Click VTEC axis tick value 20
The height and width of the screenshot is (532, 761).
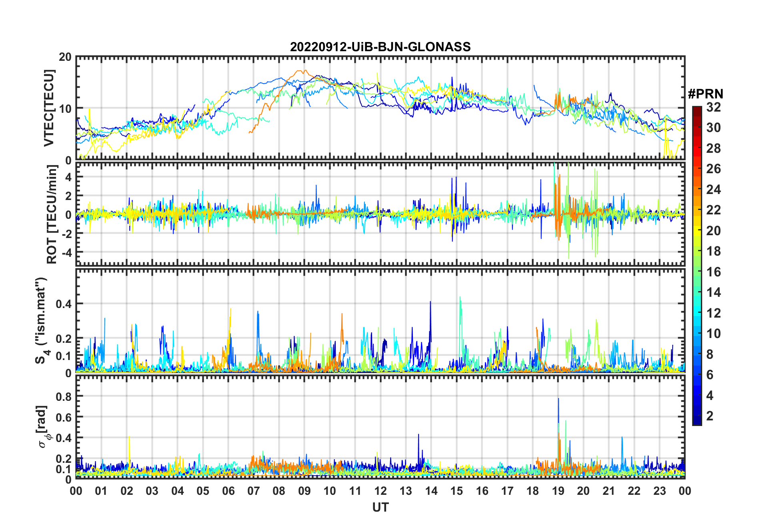pos(65,57)
